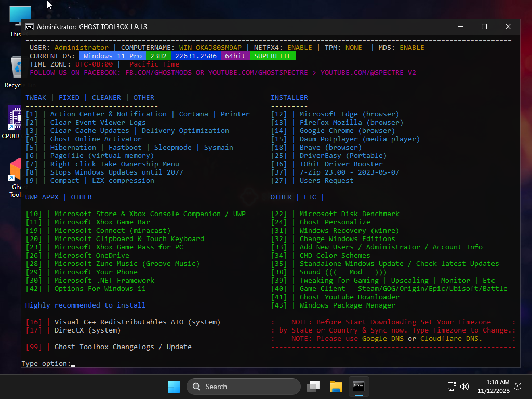This screenshot has width=532, height=399.
Task: Click the Command Prompt taskbar icon
Action: coord(358,387)
